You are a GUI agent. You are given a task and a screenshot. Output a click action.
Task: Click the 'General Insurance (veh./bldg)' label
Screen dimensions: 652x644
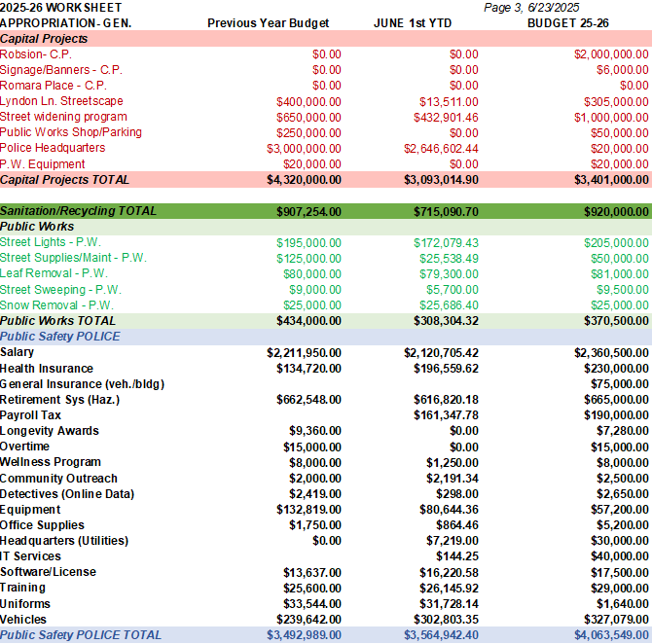tap(83, 384)
